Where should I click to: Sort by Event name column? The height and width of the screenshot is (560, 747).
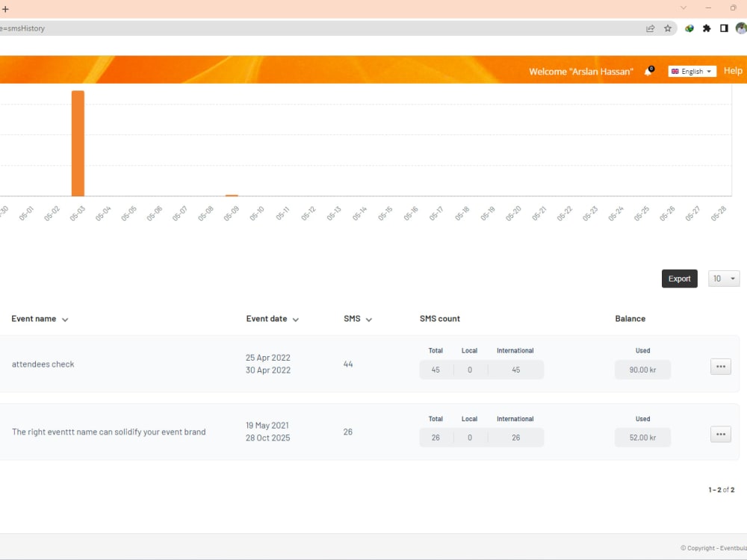[40, 319]
